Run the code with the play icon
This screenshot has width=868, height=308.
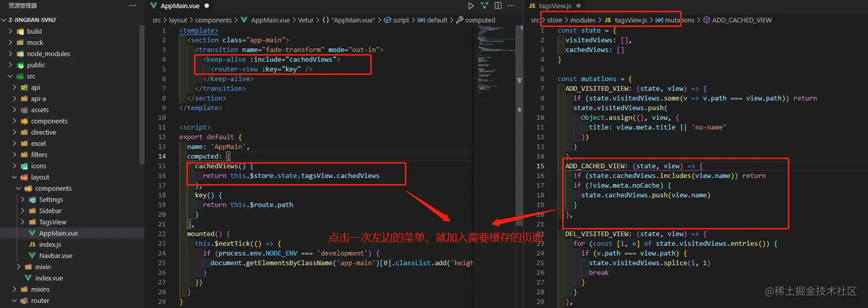coord(471,6)
